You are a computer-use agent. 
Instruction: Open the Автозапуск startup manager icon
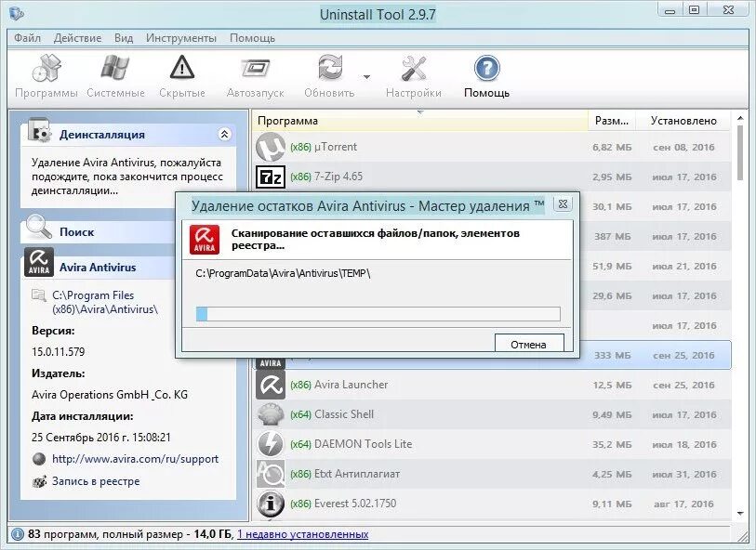tap(255, 69)
